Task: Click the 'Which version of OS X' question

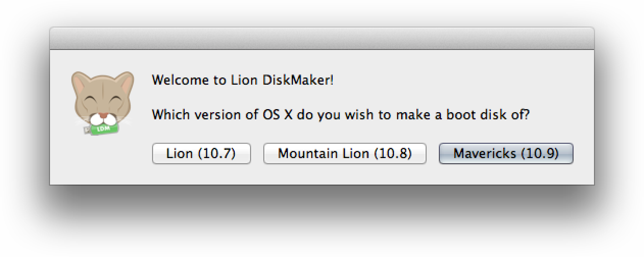Action: click(x=341, y=114)
